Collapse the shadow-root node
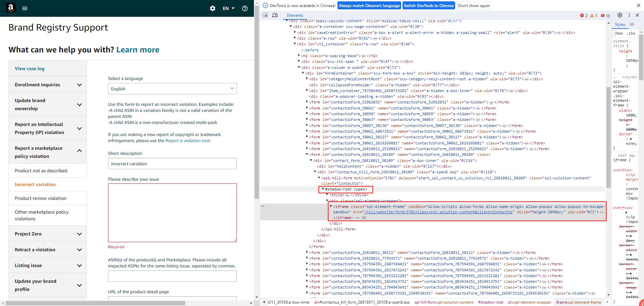The width and height of the screenshot is (644, 306). click(323, 189)
